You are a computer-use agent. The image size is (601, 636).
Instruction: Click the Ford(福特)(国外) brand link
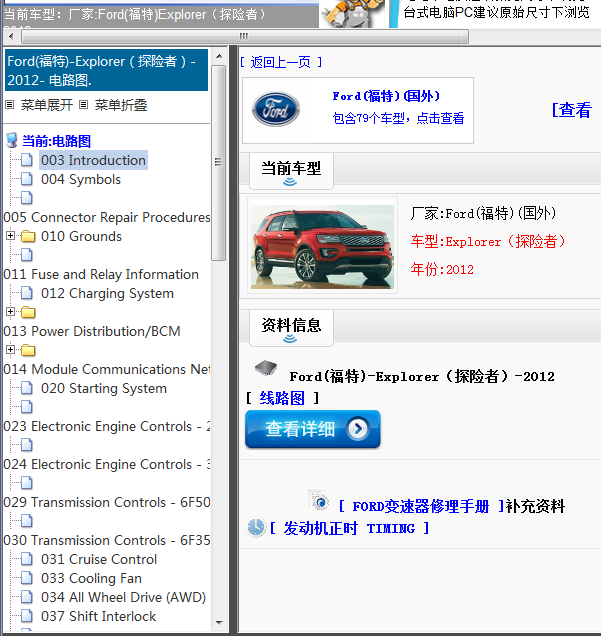[386, 96]
